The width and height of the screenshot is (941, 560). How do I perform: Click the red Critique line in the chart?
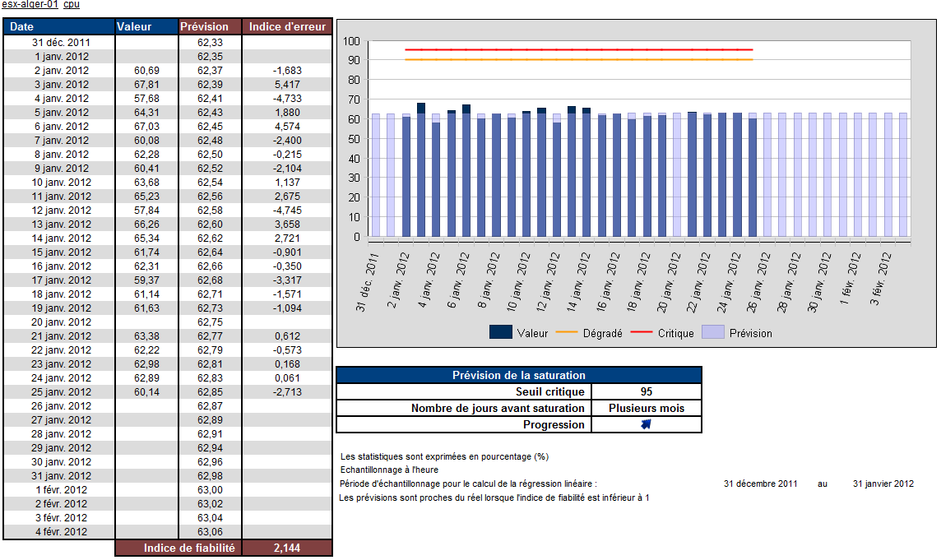[576, 49]
